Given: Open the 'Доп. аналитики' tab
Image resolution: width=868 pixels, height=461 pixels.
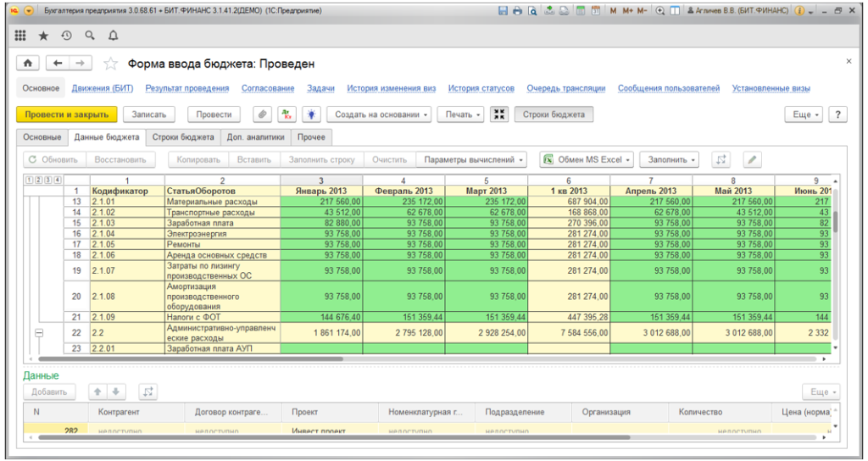Looking at the screenshot, I should click(255, 136).
